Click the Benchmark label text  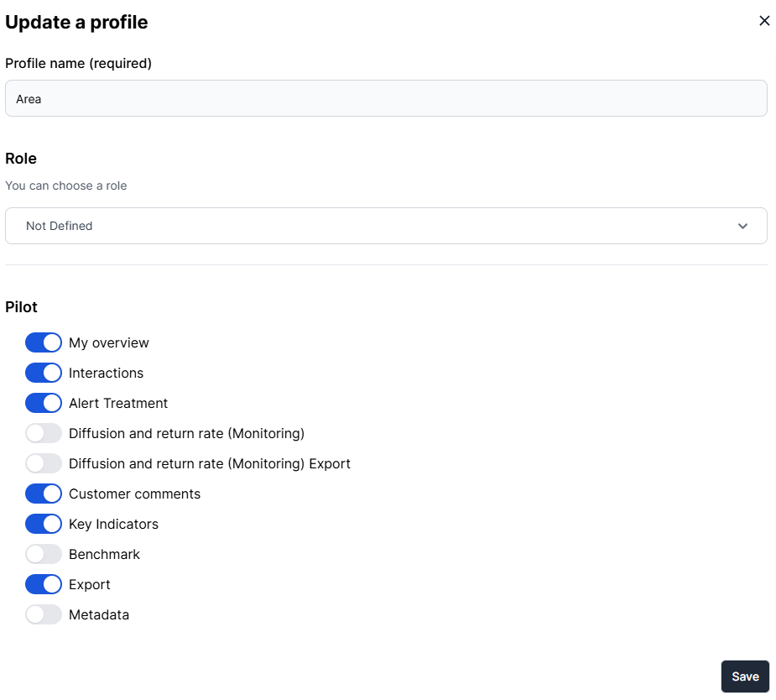click(x=104, y=554)
